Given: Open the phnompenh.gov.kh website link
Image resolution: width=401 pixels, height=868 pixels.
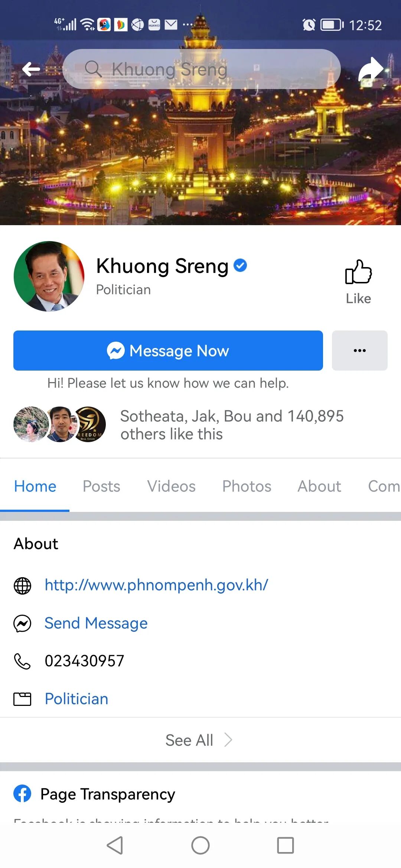Looking at the screenshot, I should click(x=156, y=585).
